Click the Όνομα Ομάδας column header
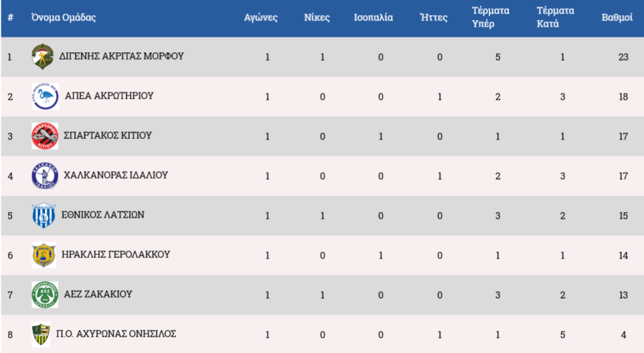Viewport: 644px width, 353px height. pyautogui.click(x=63, y=17)
